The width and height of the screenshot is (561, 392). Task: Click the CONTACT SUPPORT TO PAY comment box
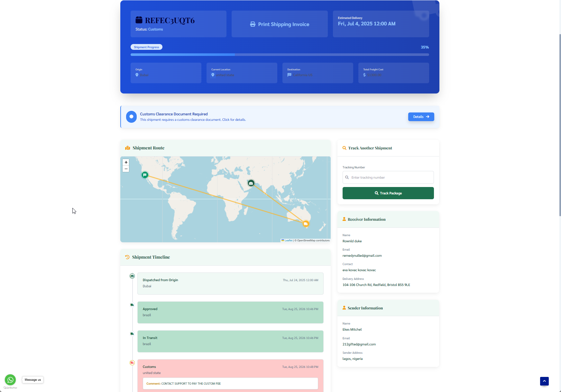click(230, 384)
